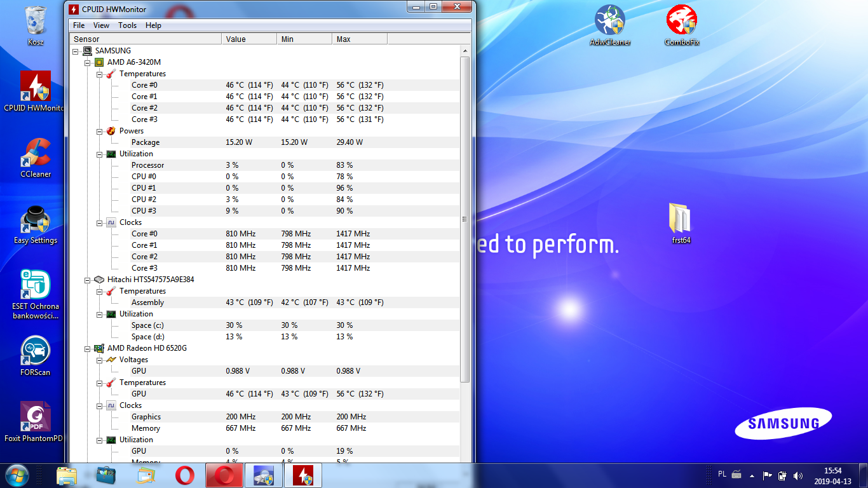
Task: Open the volume speaker tray icon
Action: point(798,475)
